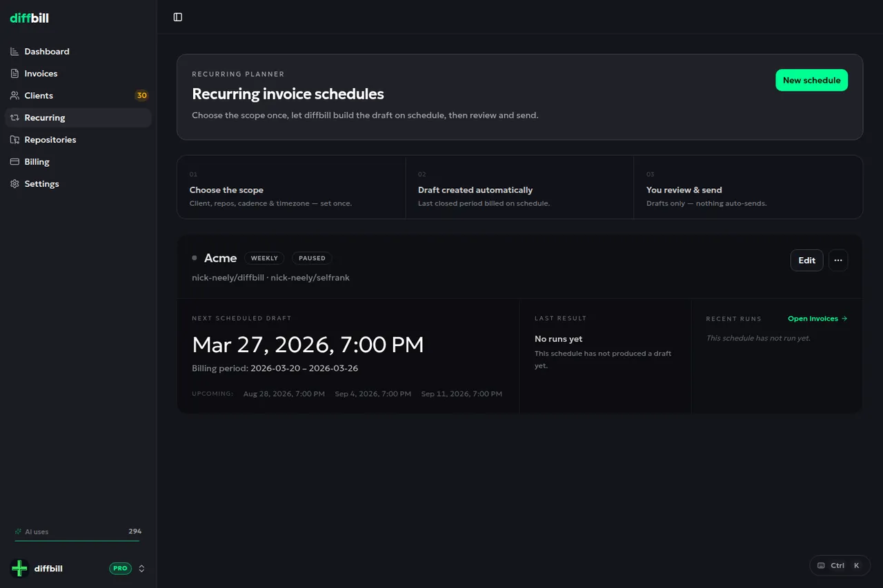The image size is (883, 588).
Task: Click the keyboard icon in shortcut pill
Action: tap(821, 566)
